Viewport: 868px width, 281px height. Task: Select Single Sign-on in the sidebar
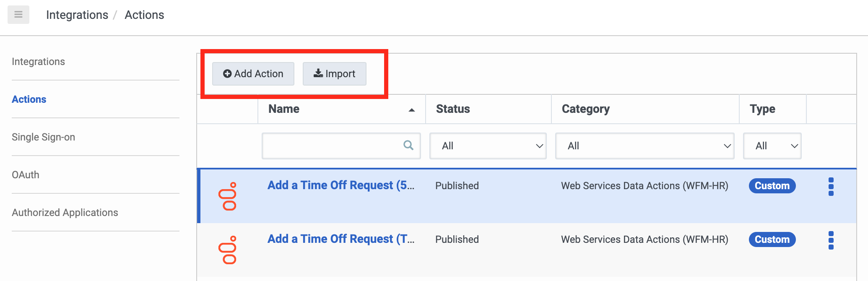click(43, 137)
